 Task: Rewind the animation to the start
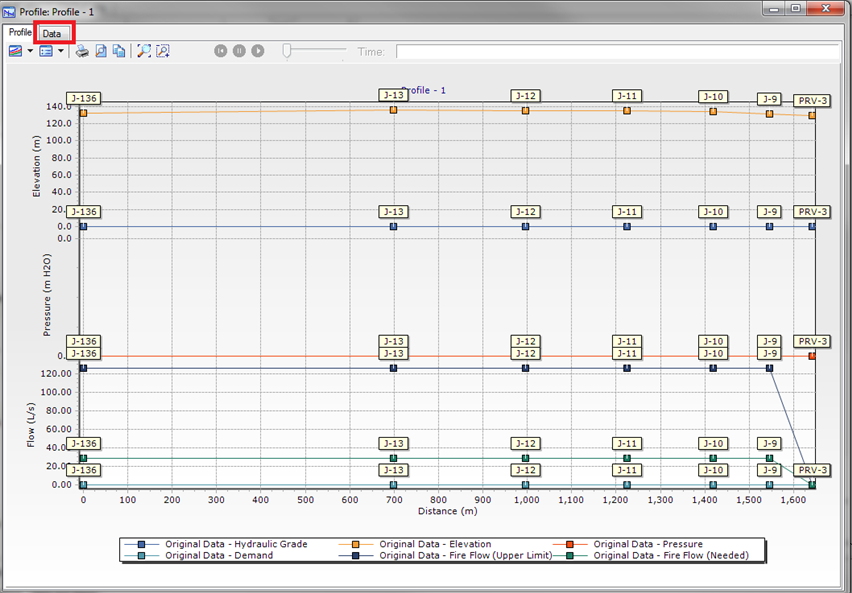(x=221, y=51)
